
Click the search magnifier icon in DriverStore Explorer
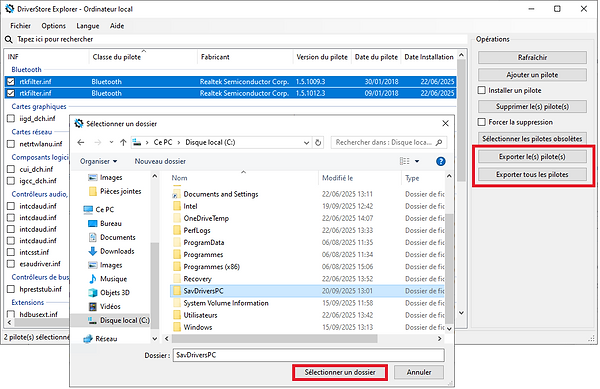[8, 39]
